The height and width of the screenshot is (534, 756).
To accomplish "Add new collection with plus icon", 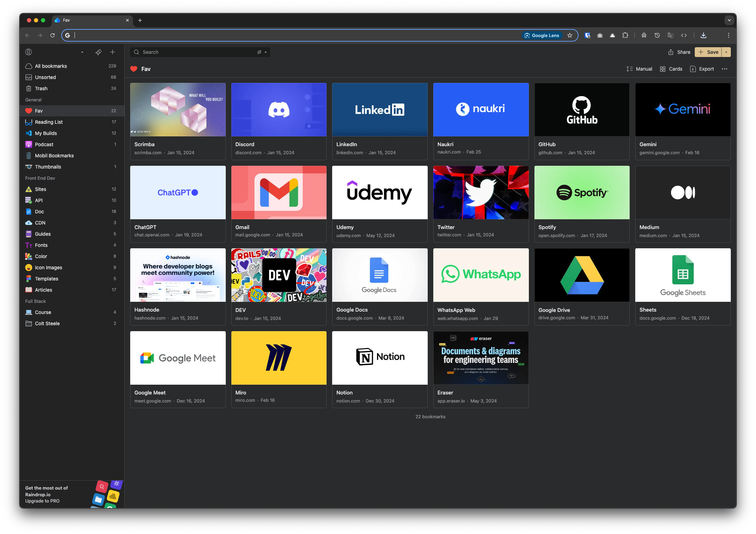I will click(x=112, y=52).
